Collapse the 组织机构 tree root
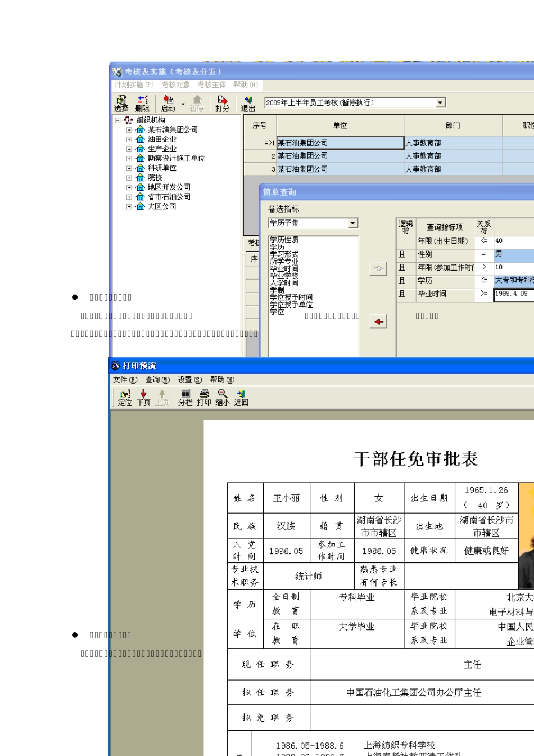The height and width of the screenshot is (756, 534). 117,120
